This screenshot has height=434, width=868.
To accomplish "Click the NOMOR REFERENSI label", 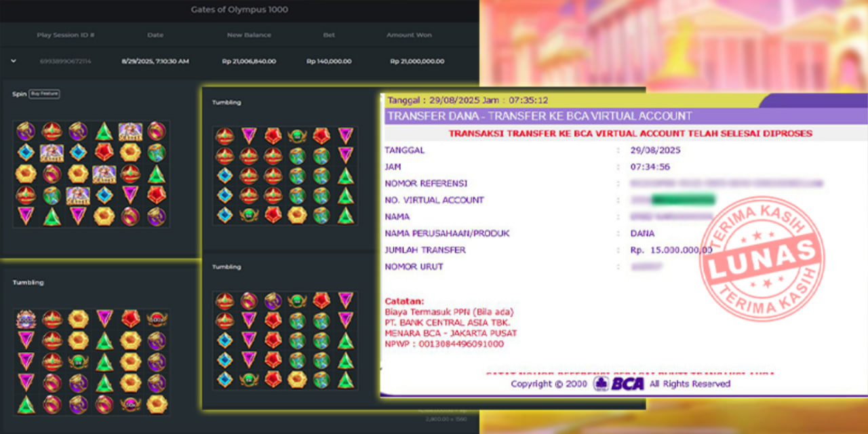I will tap(426, 183).
